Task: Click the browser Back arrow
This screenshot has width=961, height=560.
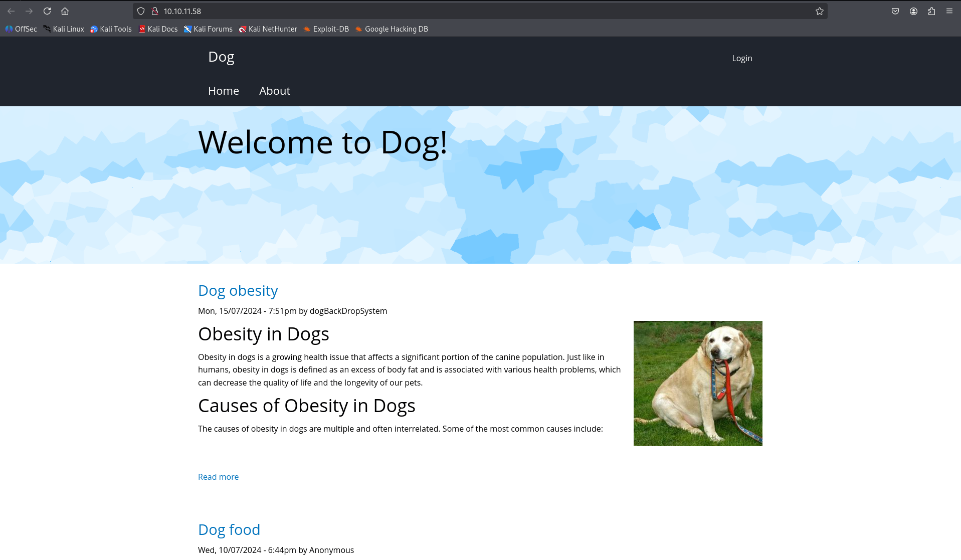Action: (x=11, y=11)
